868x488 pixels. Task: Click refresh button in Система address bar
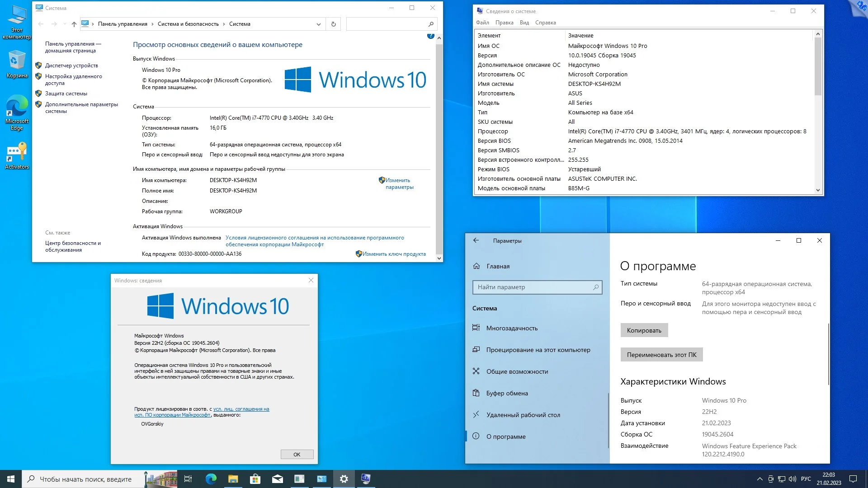334,24
